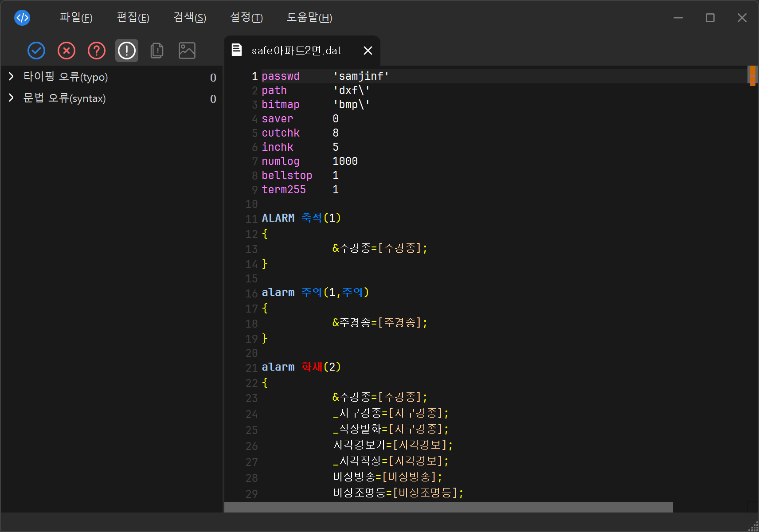Click the orange marker on vertical scrollbar
The height and width of the screenshot is (532, 759).
pos(752,75)
